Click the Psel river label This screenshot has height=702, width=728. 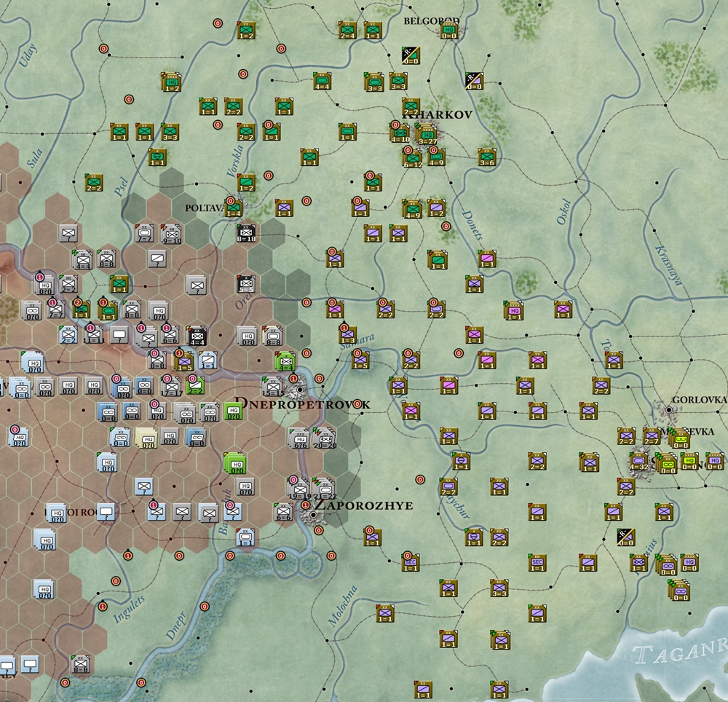(x=121, y=186)
